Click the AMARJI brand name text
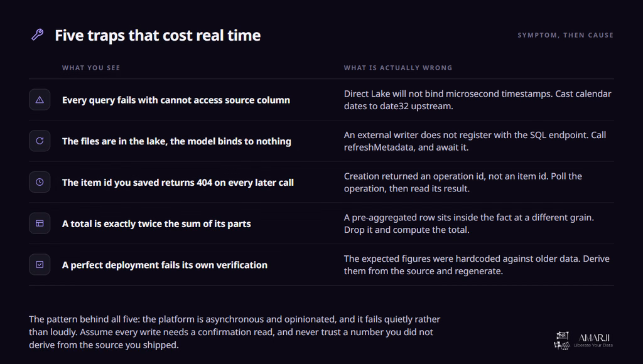Screen dimensions: 643x364 (x=594, y=338)
